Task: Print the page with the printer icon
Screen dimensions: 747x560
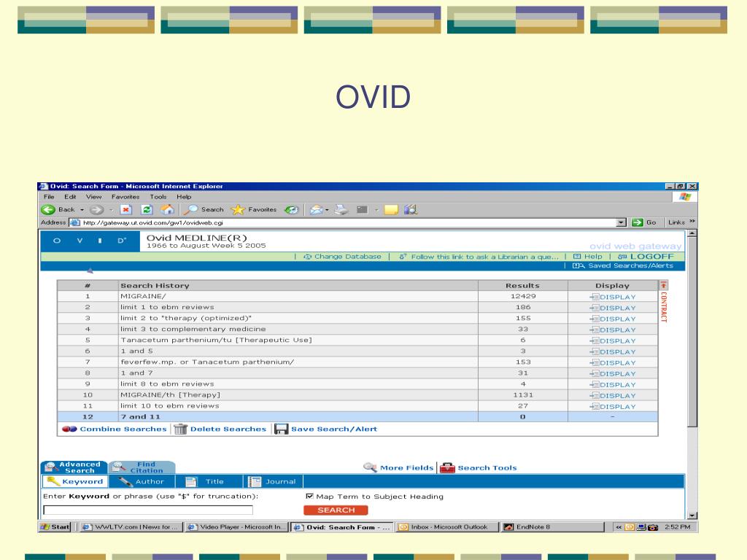Action: 341,209
